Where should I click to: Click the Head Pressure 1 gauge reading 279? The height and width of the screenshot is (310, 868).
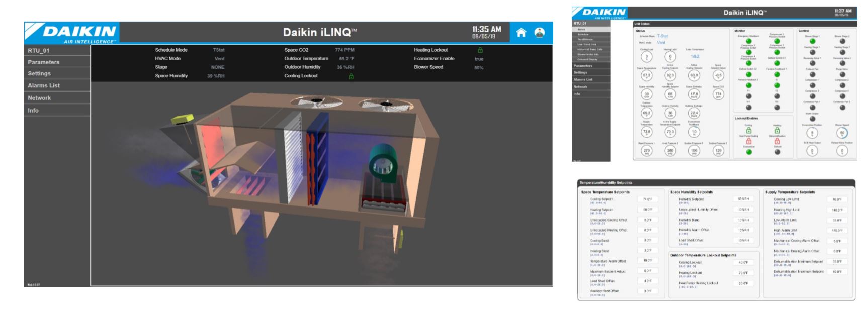point(646,150)
